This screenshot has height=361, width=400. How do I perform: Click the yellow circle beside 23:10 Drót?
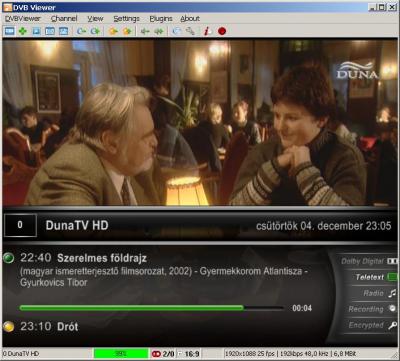tap(8, 326)
